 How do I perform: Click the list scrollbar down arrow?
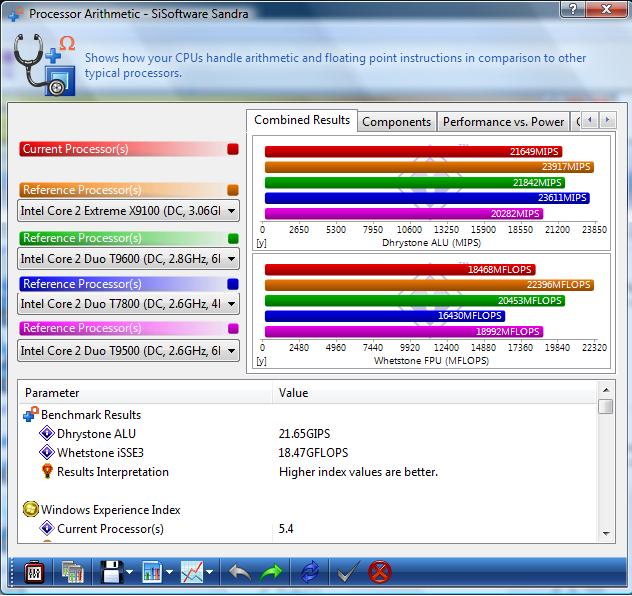606,534
